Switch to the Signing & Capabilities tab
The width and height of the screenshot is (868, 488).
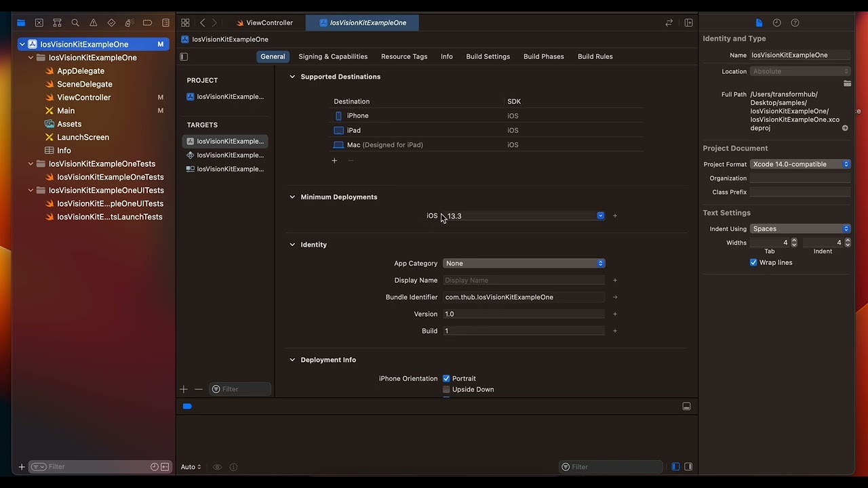pos(333,56)
